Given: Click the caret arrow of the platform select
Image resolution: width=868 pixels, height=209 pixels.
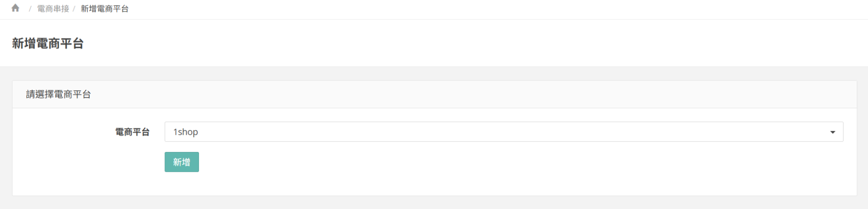Looking at the screenshot, I should pyautogui.click(x=832, y=132).
